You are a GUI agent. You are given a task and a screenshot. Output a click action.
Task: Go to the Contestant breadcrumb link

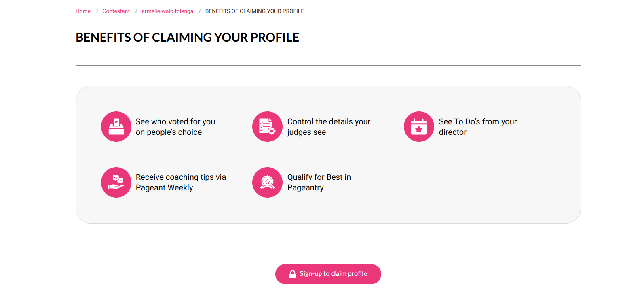point(116,11)
